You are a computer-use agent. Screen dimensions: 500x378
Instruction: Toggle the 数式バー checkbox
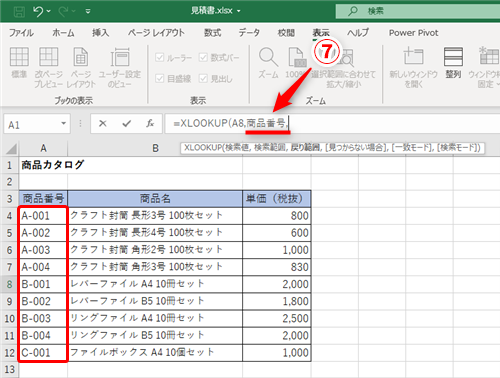[203, 58]
